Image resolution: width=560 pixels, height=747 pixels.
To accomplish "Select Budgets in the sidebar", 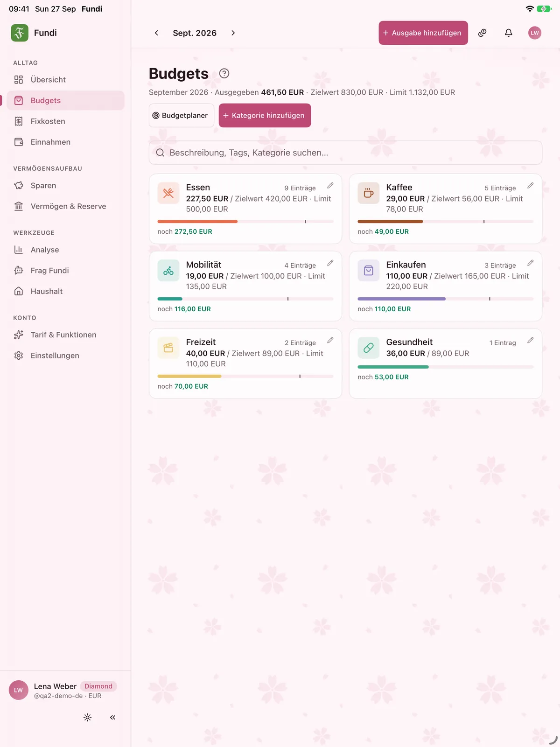I will [x=65, y=100].
